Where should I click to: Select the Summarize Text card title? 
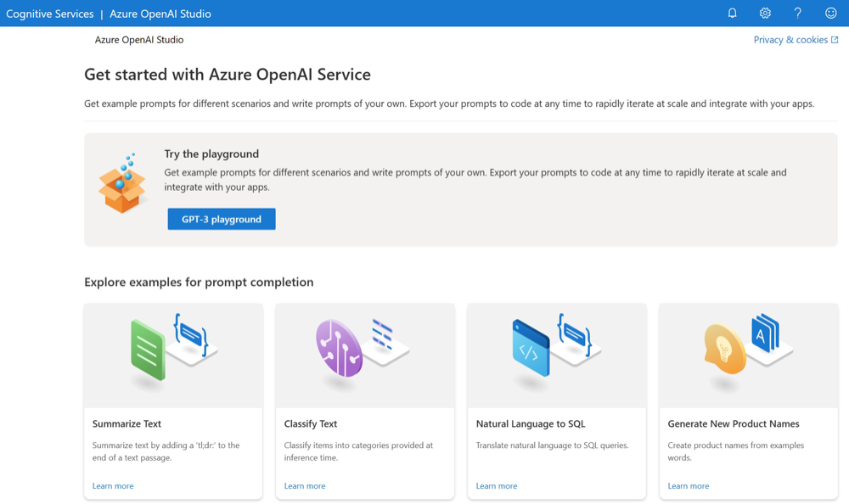click(127, 423)
